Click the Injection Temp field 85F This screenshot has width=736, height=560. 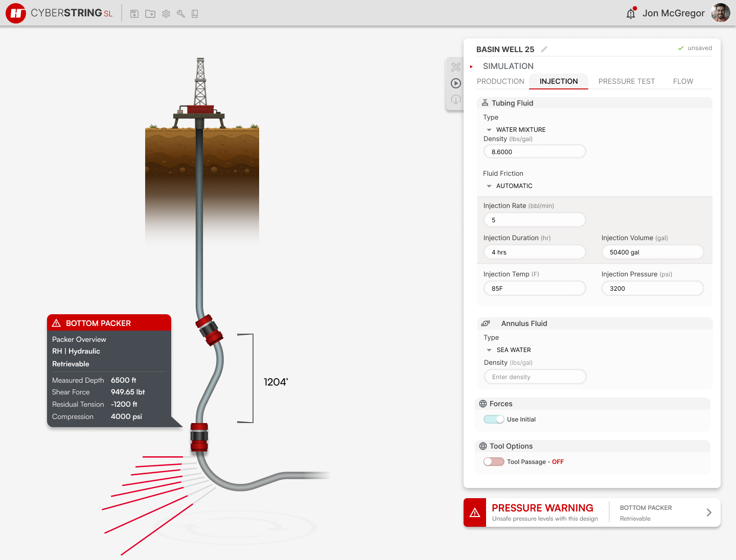535,288
